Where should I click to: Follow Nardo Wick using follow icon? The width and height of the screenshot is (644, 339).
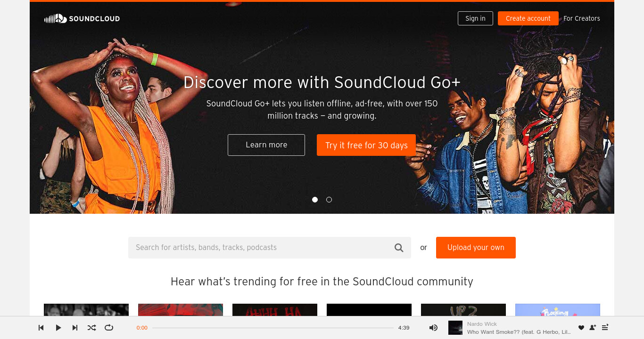pos(593,328)
